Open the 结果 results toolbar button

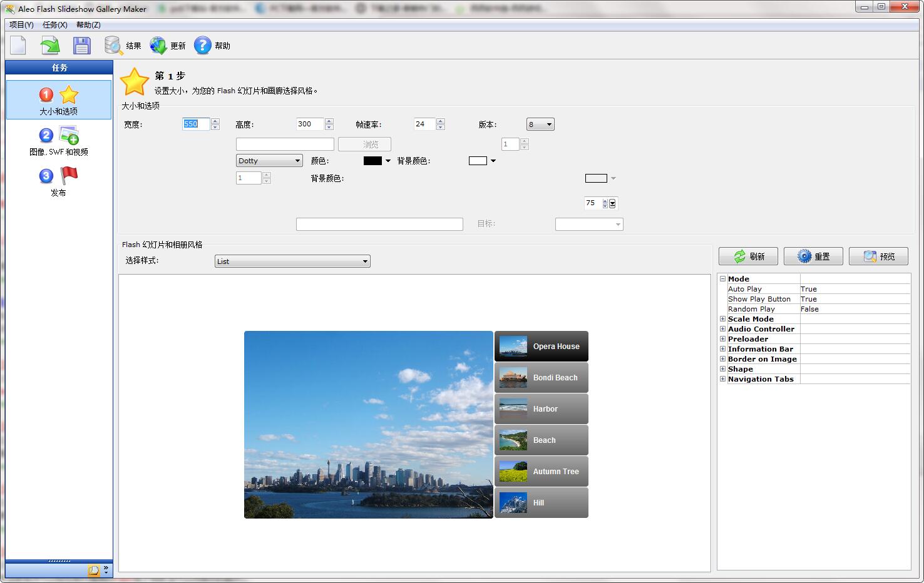point(123,46)
